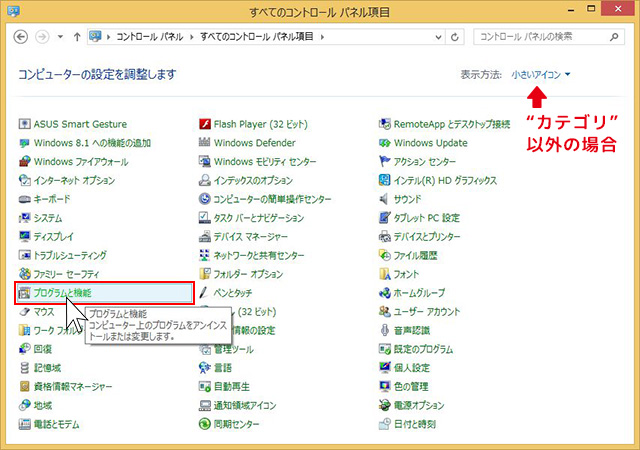Click the 日付と時刻 icon
The height and width of the screenshot is (450, 640).
(384, 424)
